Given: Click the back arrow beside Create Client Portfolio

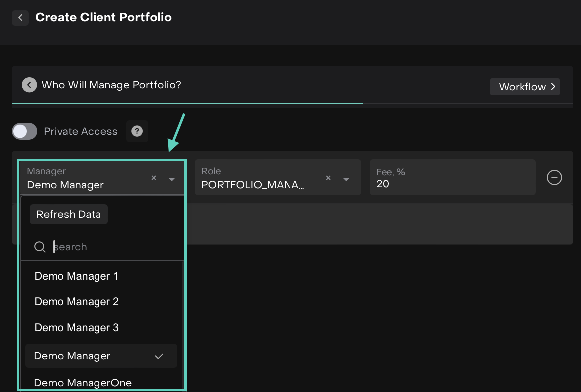Looking at the screenshot, I should coord(20,18).
